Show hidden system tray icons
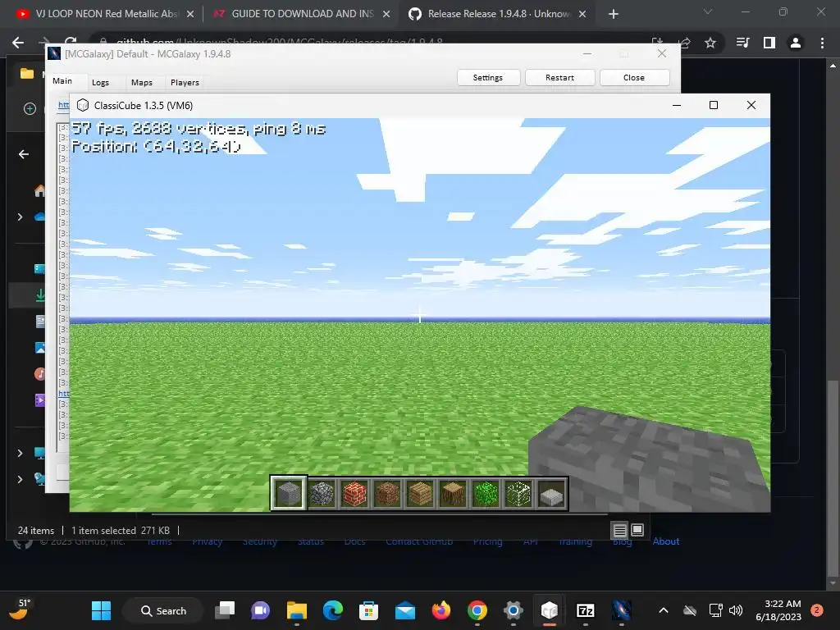 point(663,610)
